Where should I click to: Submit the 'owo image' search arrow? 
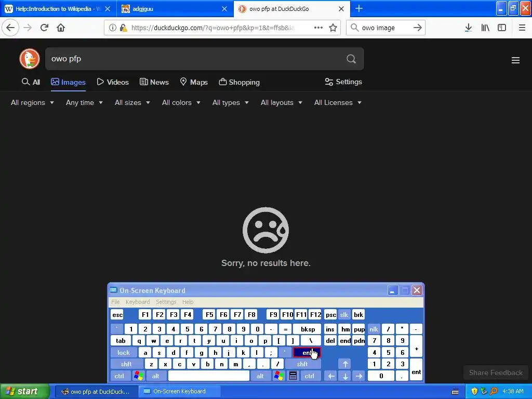pos(418,28)
